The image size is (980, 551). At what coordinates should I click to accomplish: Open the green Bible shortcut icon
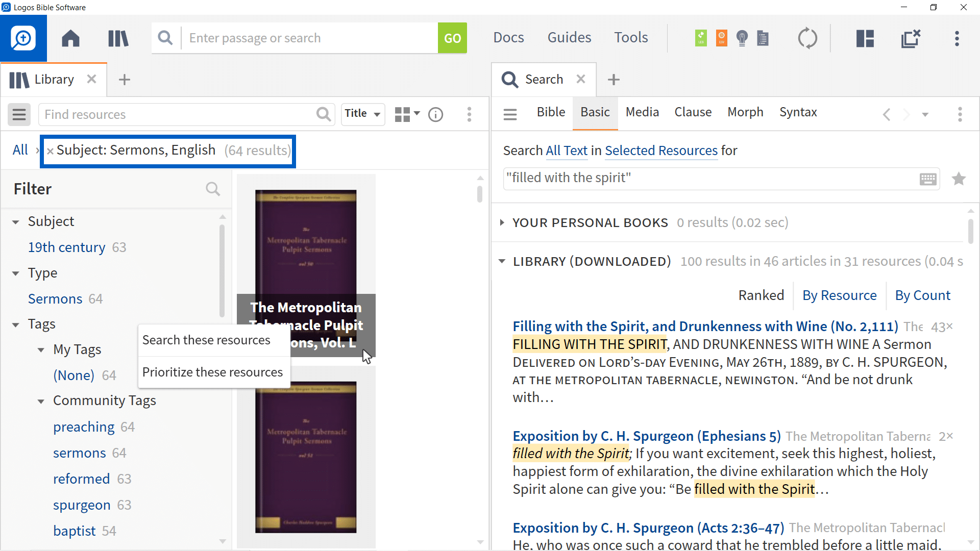click(x=701, y=38)
